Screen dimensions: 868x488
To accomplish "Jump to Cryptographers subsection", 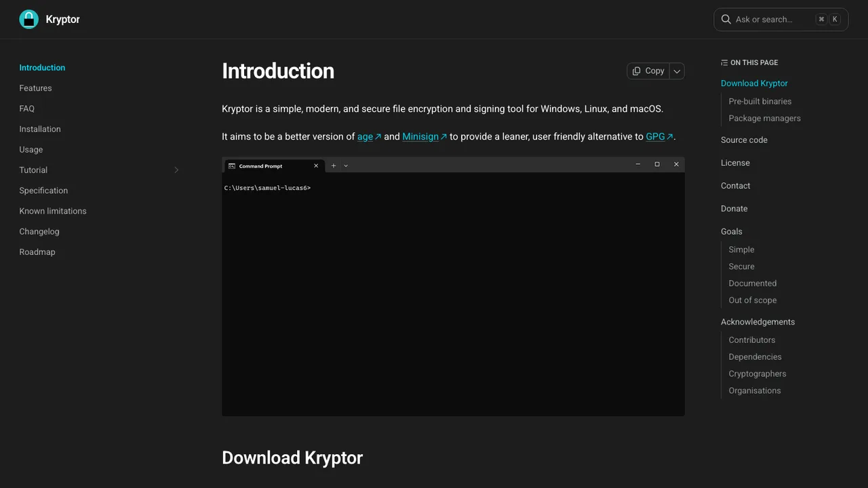I will 757,373.
